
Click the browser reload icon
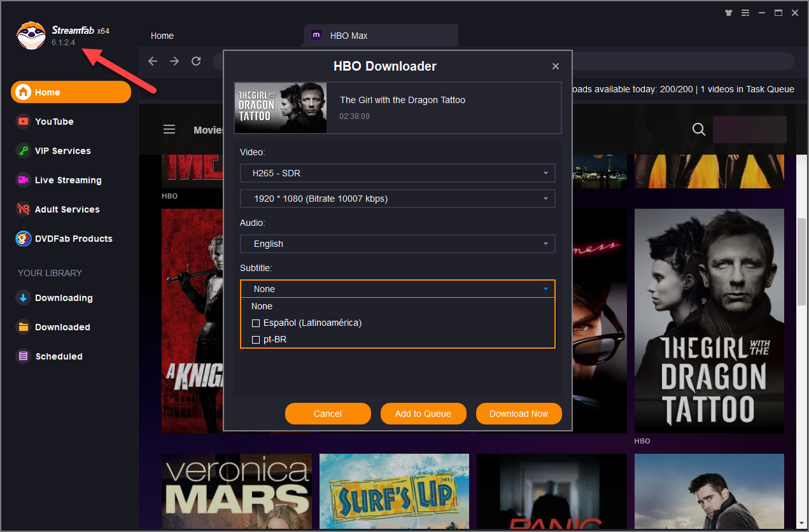(196, 61)
